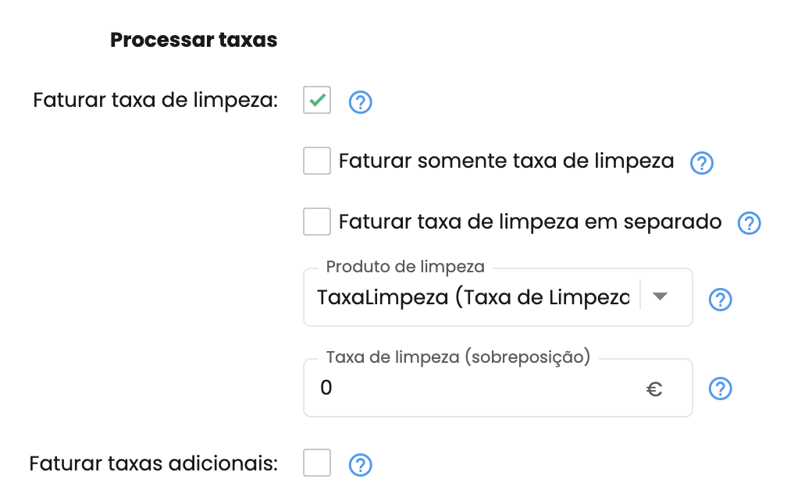Click the Faturar taxa de limpeza row label
Screen dimensions: 812x504
click(155, 101)
